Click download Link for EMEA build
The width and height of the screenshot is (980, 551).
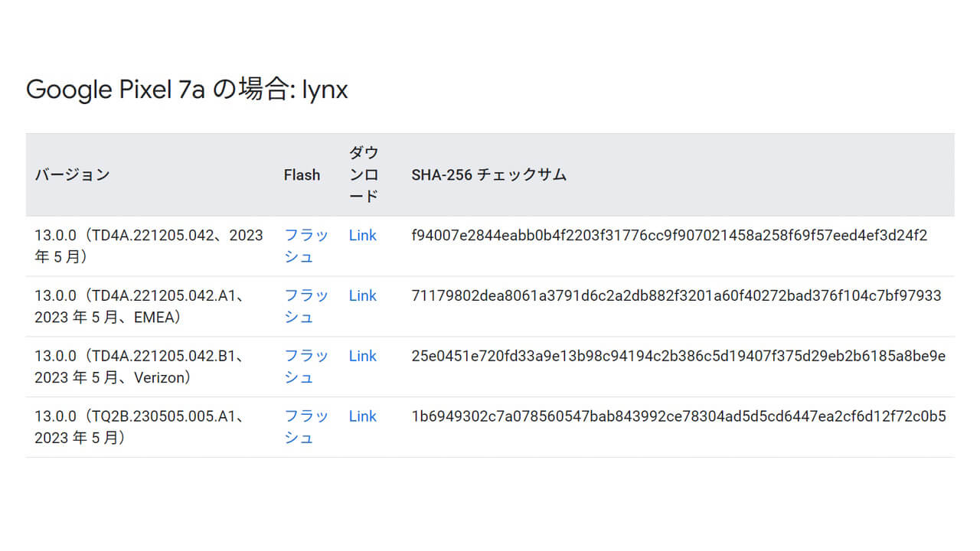tap(362, 296)
